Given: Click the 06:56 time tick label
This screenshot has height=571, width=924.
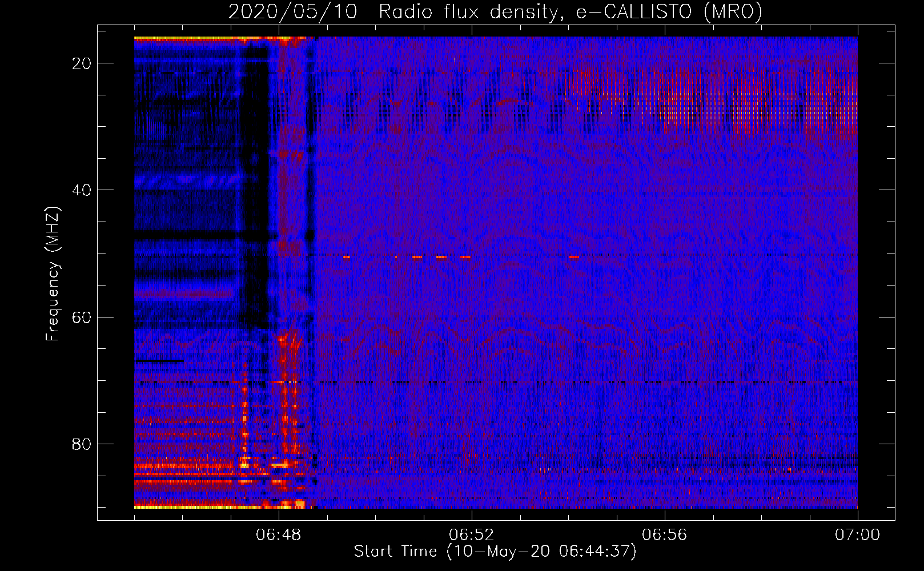Looking at the screenshot, I should click(665, 535).
